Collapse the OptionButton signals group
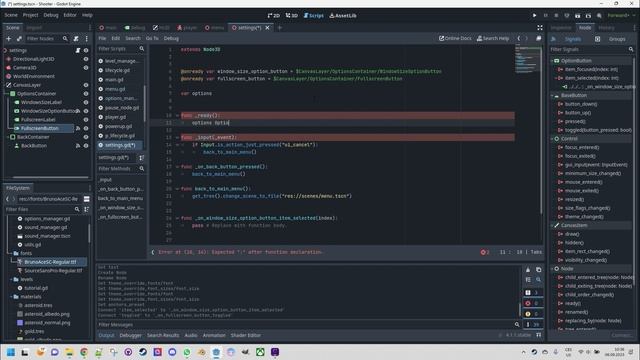This screenshot has height=360, width=640. click(552, 61)
